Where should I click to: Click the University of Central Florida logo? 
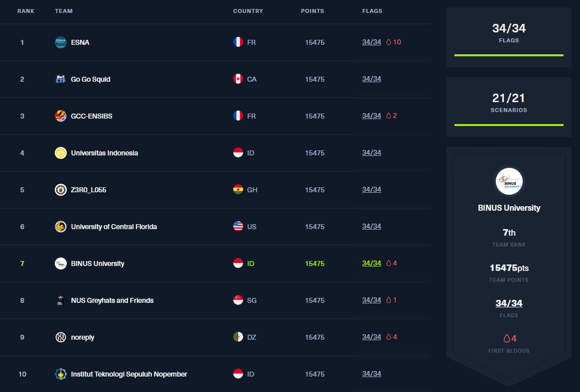[61, 227]
